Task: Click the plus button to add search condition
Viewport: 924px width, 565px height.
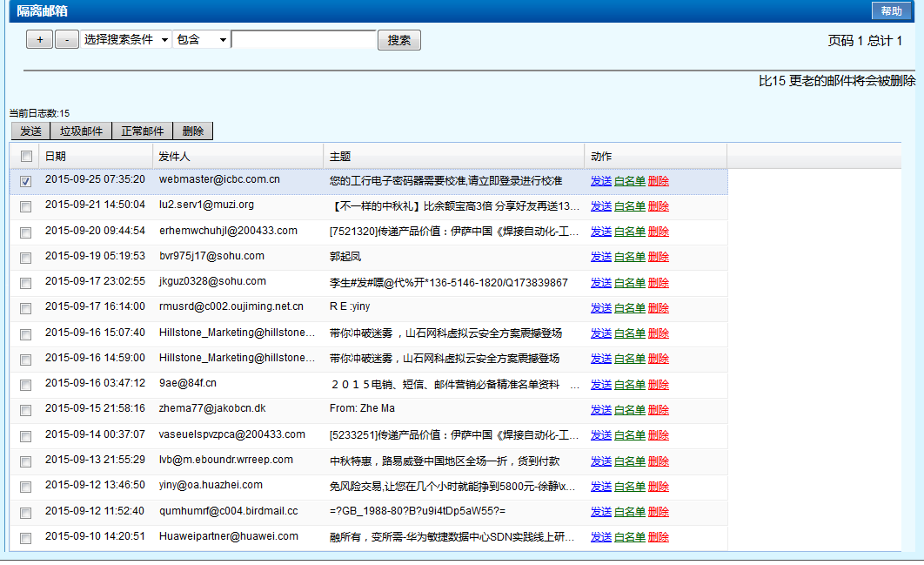Action: click(x=39, y=40)
